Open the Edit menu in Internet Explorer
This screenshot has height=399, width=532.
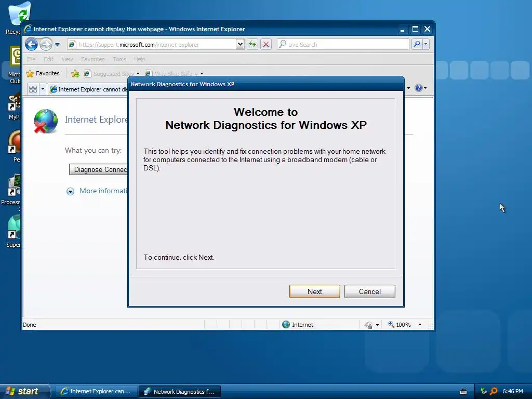(x=48, y=59)
